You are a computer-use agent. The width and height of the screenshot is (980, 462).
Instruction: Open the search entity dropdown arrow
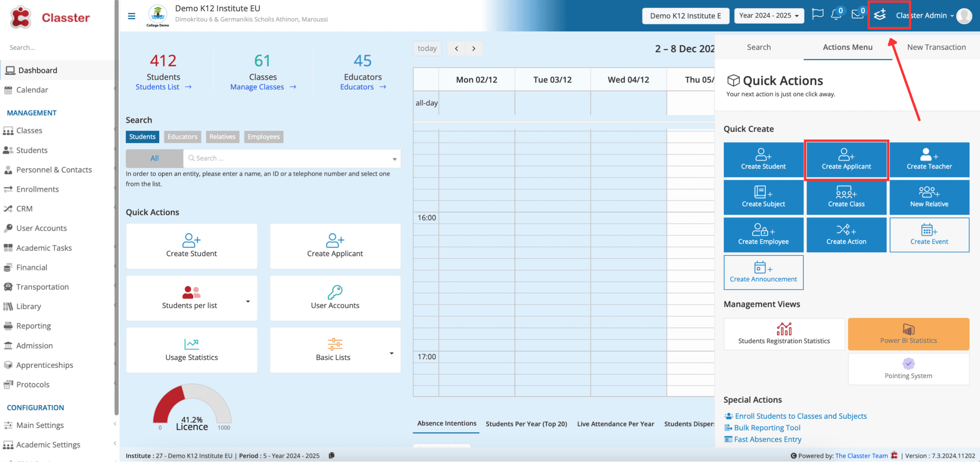[394, 159]
